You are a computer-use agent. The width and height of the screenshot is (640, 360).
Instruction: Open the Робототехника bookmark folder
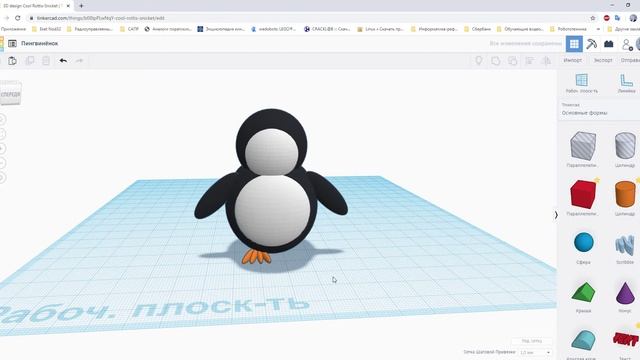click(x=568, y=29)
